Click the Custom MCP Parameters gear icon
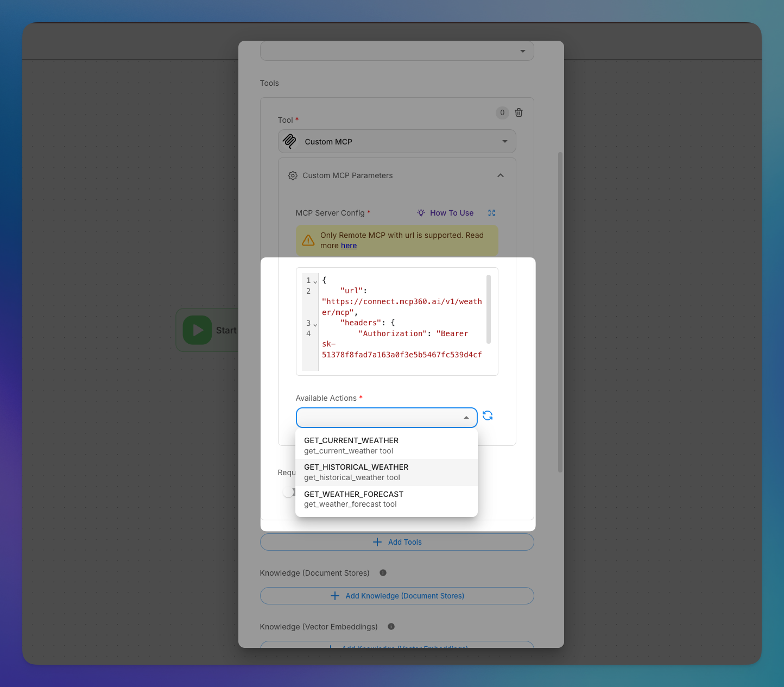This screenshot has height=687, width=784. coord(293,175)
